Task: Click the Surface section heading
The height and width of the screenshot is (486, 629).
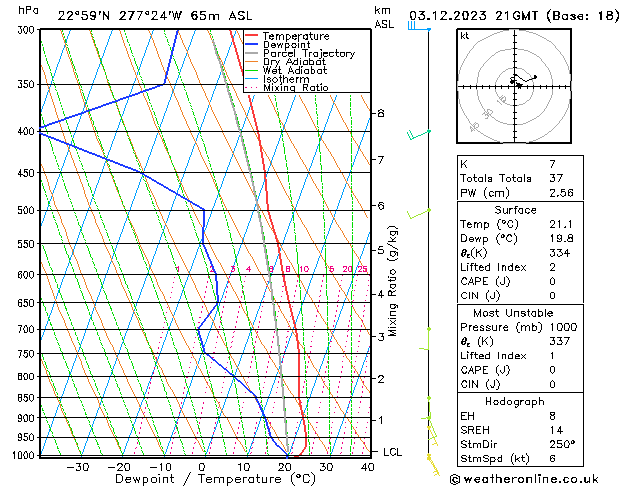Action: pyautogui.click(x=515, y=210)
